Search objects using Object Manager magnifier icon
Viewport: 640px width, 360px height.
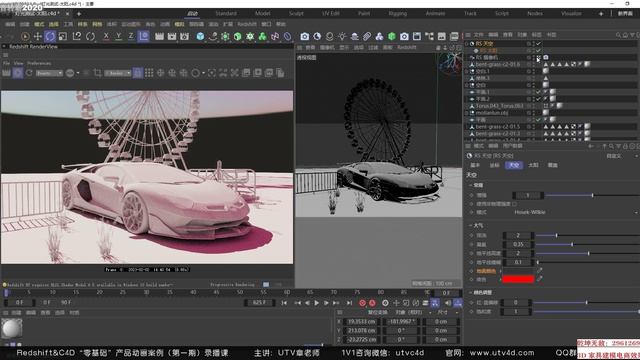[x=618, y=35]
